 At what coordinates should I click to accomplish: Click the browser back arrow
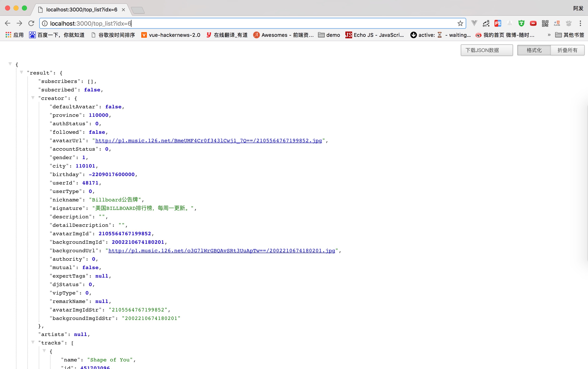tap(8, 23)
